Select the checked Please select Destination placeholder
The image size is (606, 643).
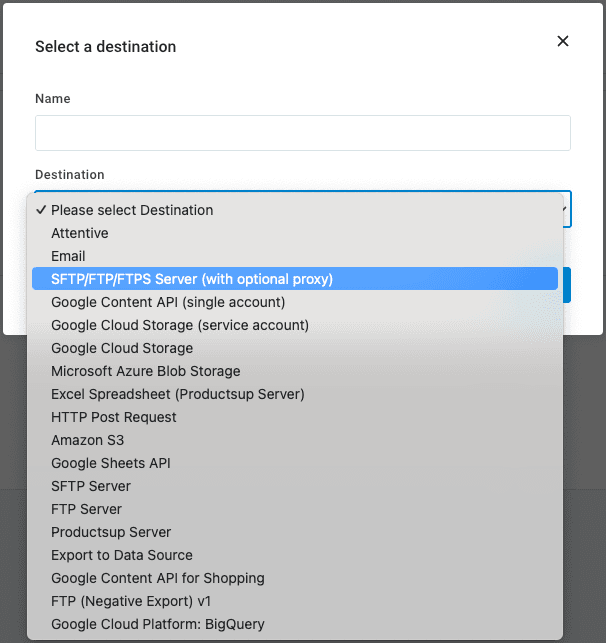click(132, 210)
